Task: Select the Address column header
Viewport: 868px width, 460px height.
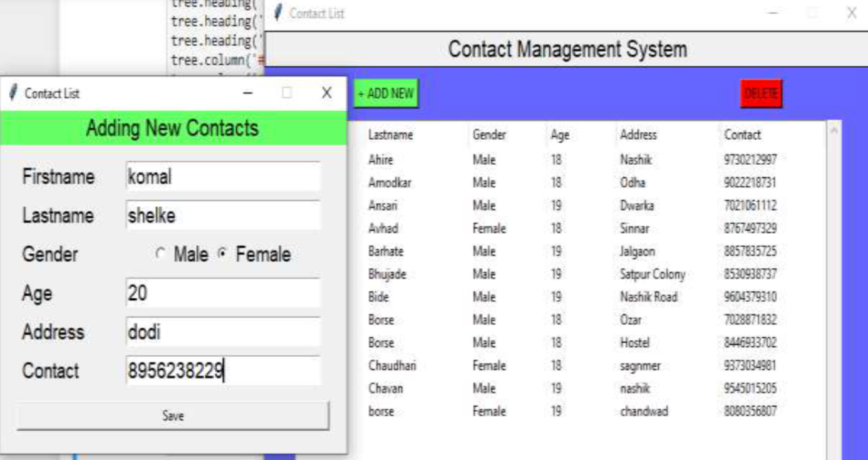Action: tap(638, 135)
